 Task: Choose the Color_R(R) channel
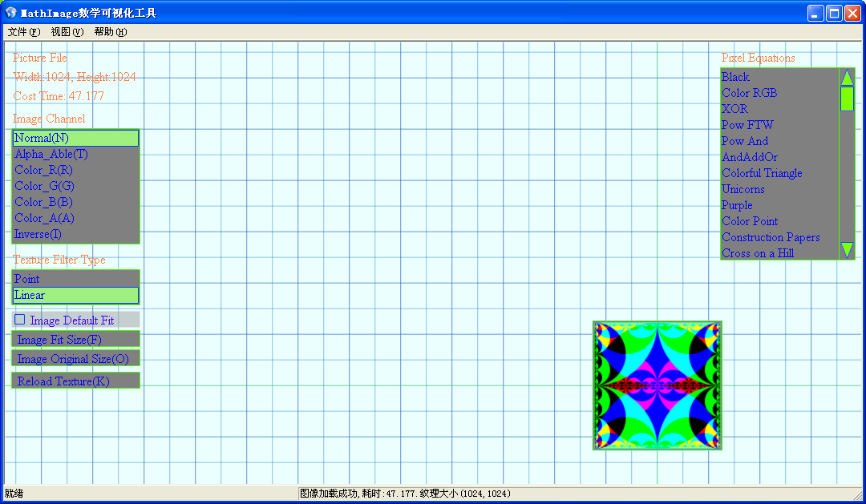[75, 170]
